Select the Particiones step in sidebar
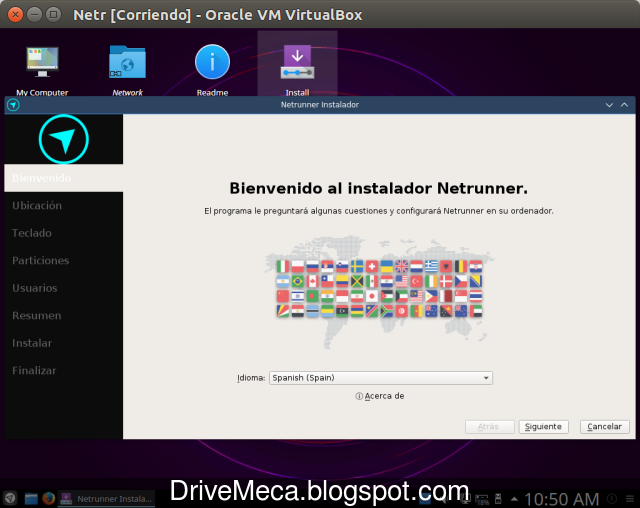The width and height of the screenshot is (640, 508). click(x=63, y=260)
